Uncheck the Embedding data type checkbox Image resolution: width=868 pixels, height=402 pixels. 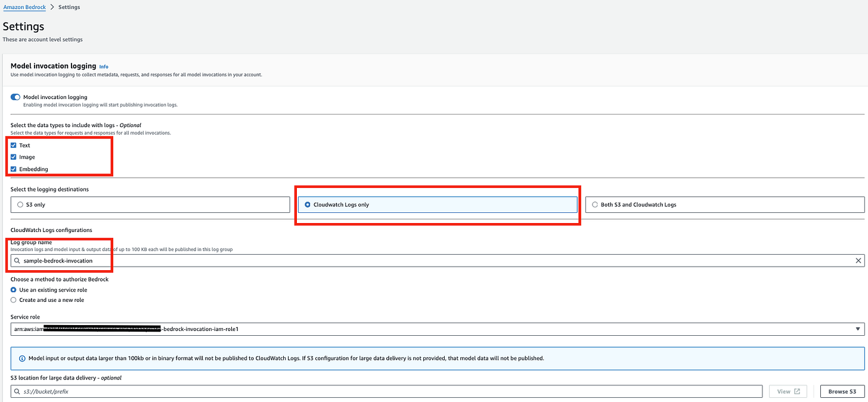coord(14,169)
